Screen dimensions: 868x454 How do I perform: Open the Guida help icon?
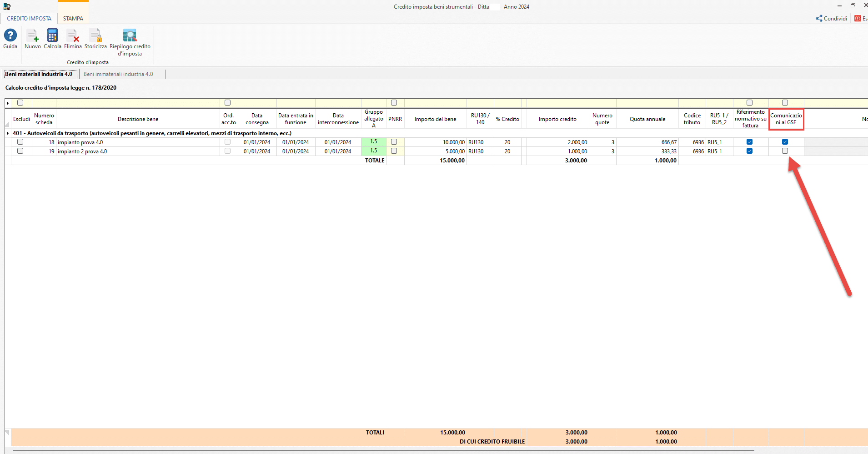pos(10,35)
